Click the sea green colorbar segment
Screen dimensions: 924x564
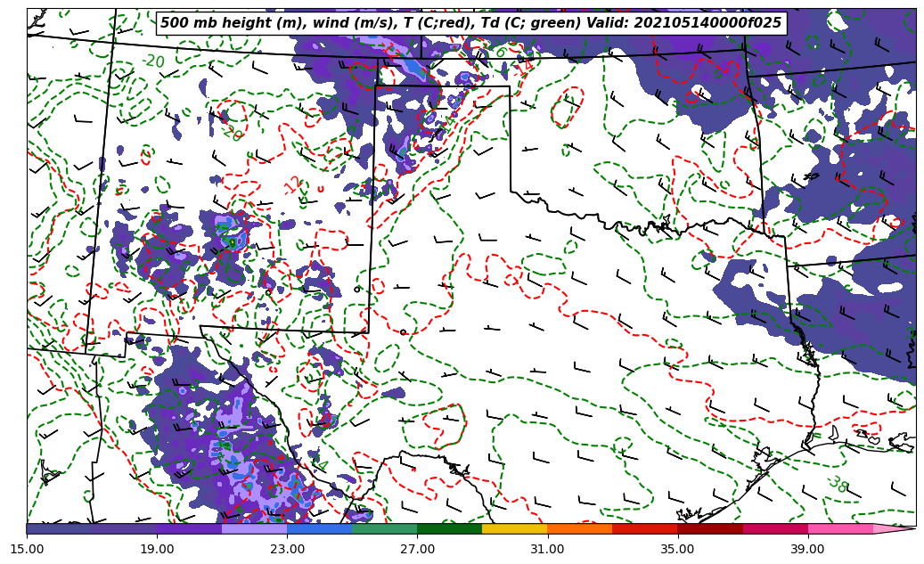tap(384, 528)
